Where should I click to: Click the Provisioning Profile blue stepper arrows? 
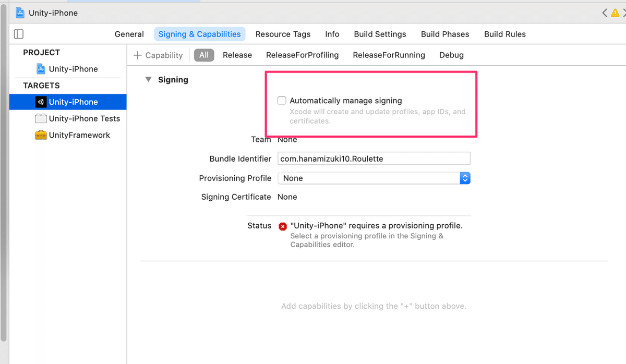point(465,178)
